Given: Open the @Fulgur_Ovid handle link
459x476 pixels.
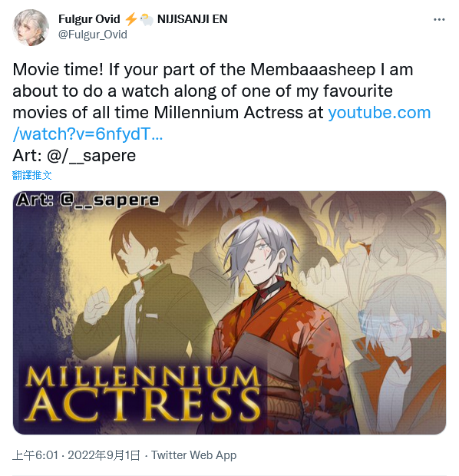Looking at the screenshot, I should pyautogui.click(x=93, y=35).
